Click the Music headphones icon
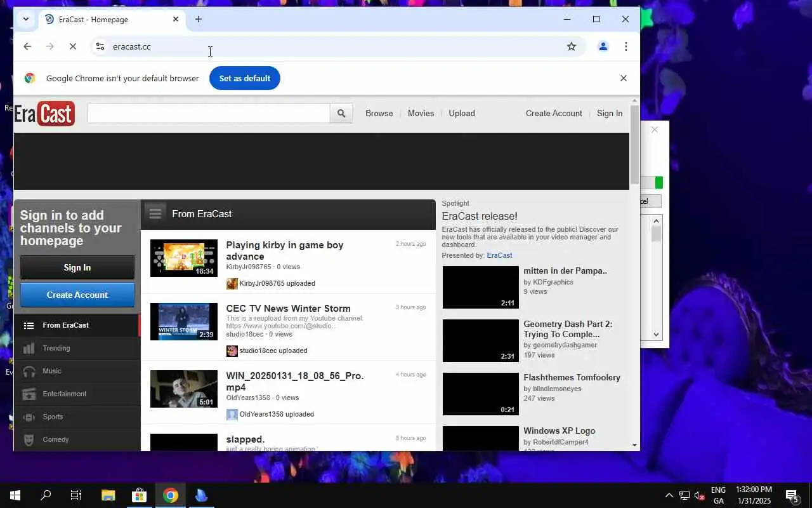The image size is (812, 508). click(29, 371)
